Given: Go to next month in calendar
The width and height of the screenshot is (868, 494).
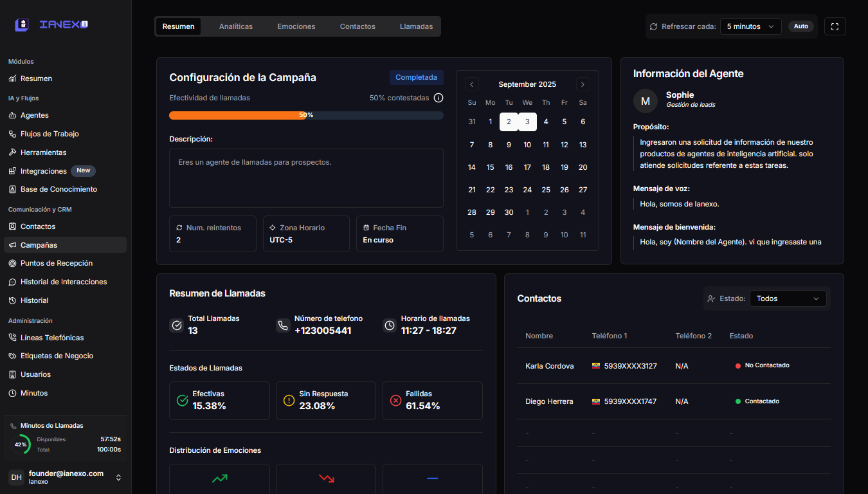Looking at the screenshot, I should (x=583, y=84).
